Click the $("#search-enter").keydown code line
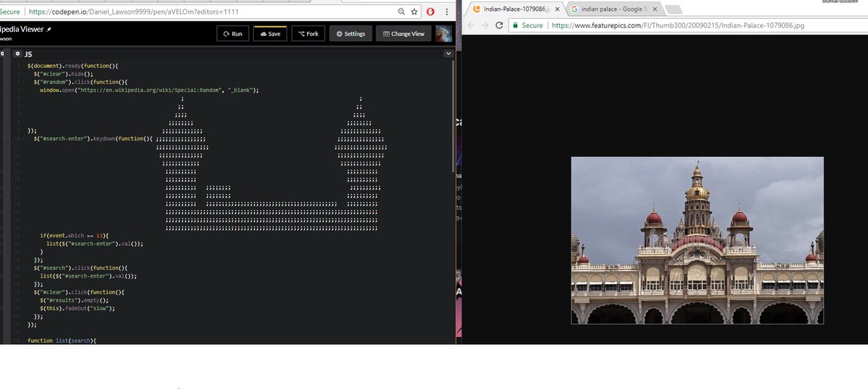 pyautogui.click(x=93, y=138)
